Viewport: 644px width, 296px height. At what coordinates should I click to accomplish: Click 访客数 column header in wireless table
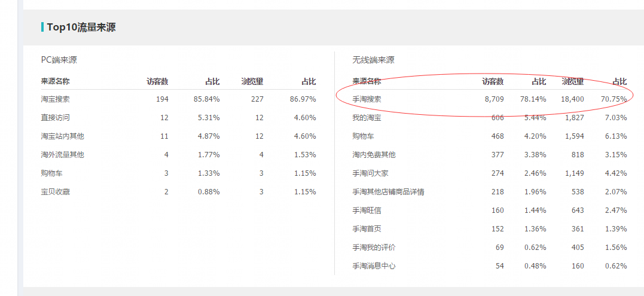click(x=493, y=81)
